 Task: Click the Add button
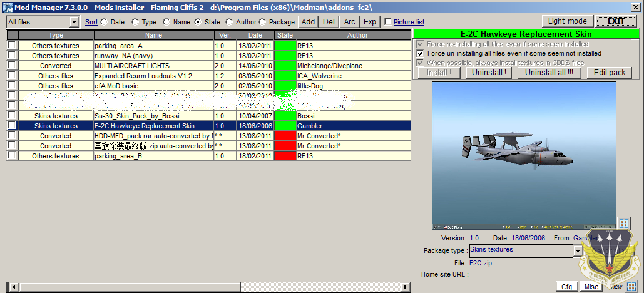point(308,22)
